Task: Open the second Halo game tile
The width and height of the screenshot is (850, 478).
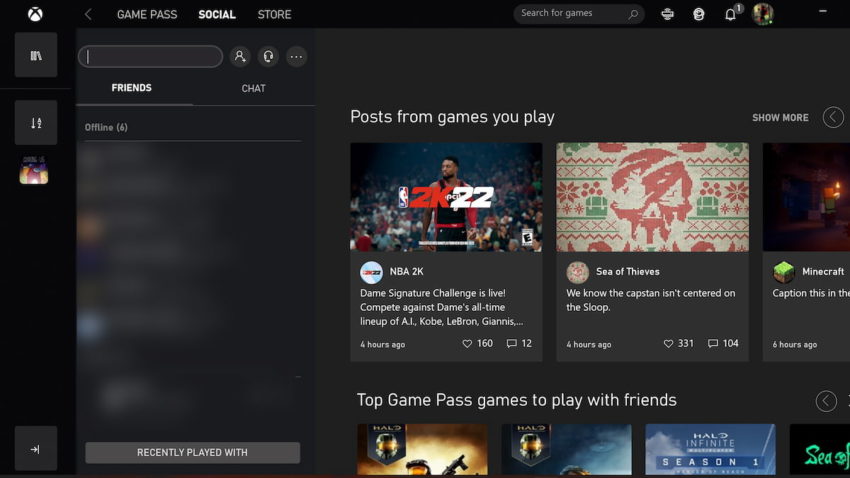Action: 566,450
